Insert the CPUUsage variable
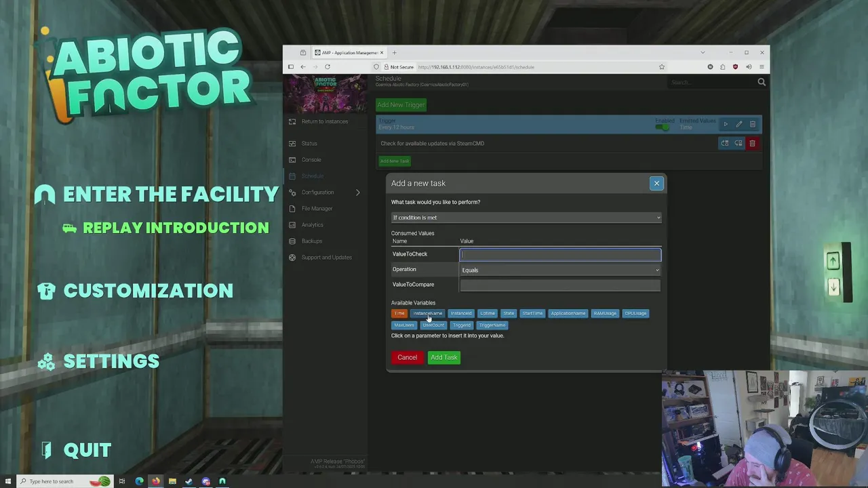The image size is (868, 488). [x=635, y=313]
